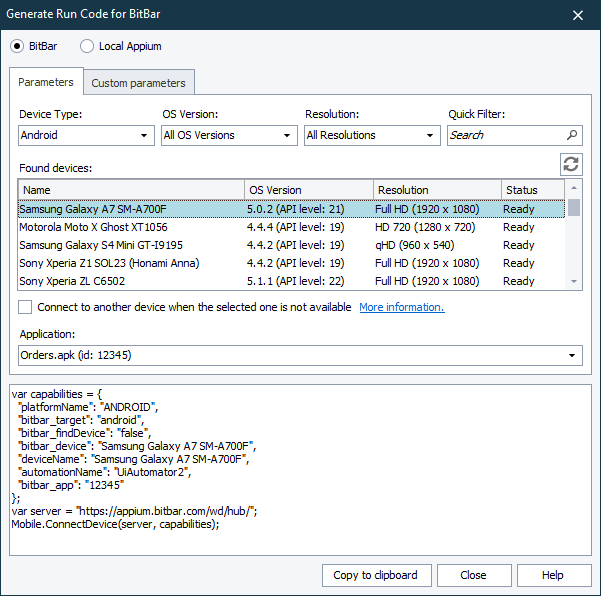The width and height of the screenshot is (601, 596).
Task: Select Sony Xperia ZL C6502 row
Action: pyautogui.click(x=291, y=281)
